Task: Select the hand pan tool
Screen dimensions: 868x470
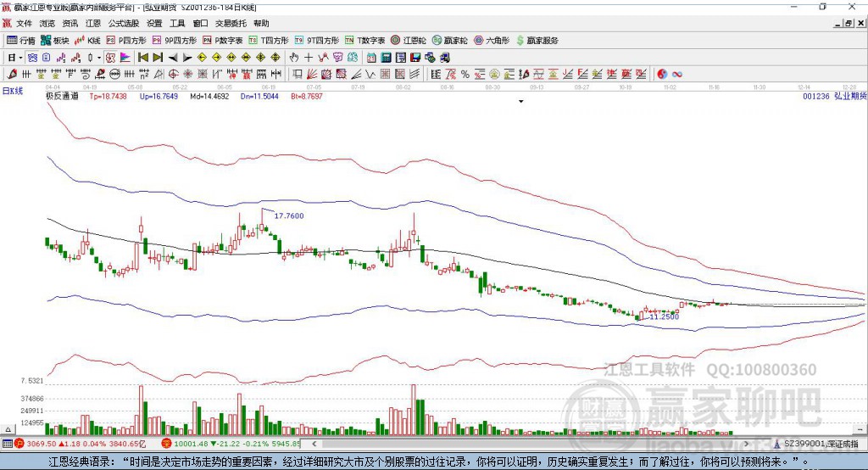Action: pyautogui.click(x=294, y=57)
